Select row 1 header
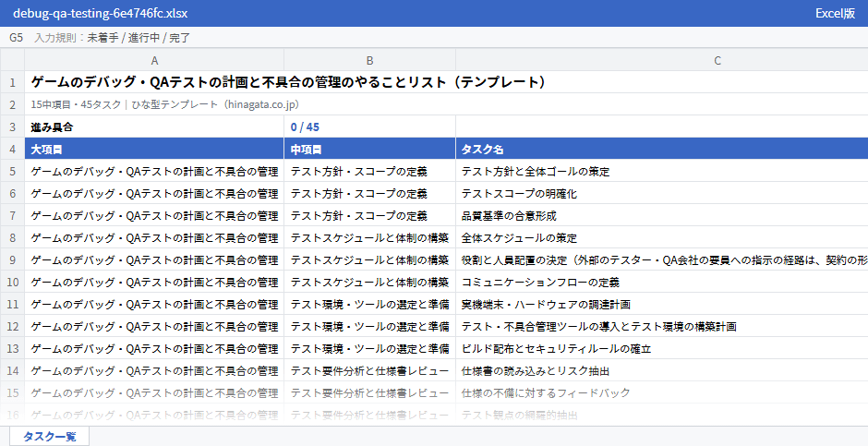The image size is (868, 446). pyautogui.click(x=12, y=82)
